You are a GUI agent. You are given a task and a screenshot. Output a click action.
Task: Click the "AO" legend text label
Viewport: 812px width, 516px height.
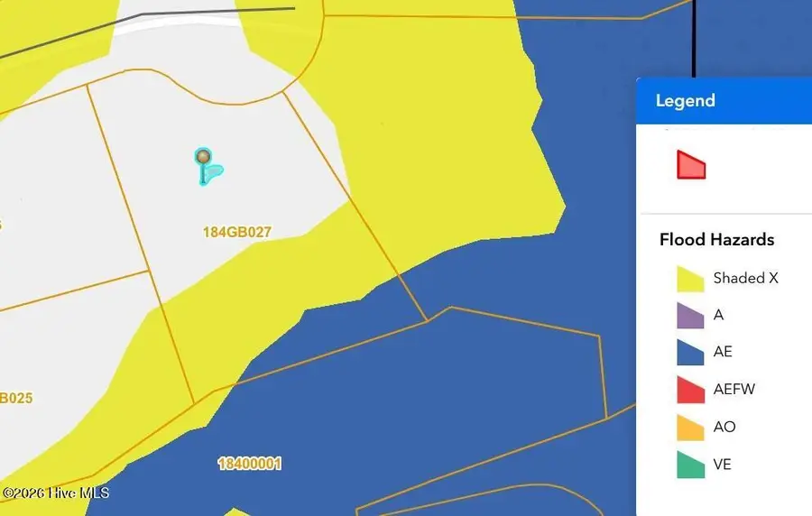coord(724,428)
